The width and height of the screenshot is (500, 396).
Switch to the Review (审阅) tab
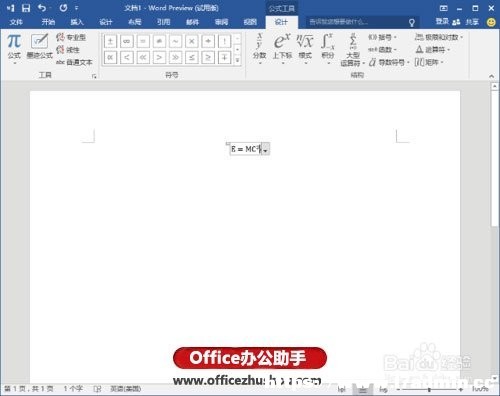click(x=221, y=22)
